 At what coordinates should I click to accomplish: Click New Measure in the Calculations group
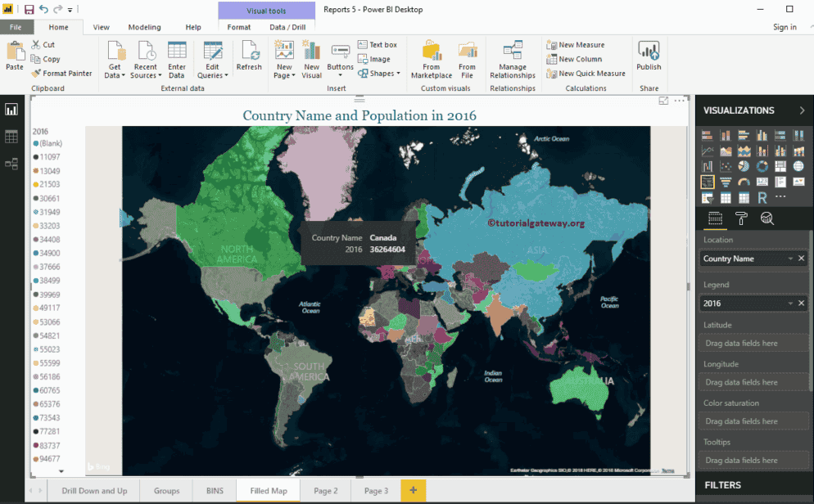(583, 44)
